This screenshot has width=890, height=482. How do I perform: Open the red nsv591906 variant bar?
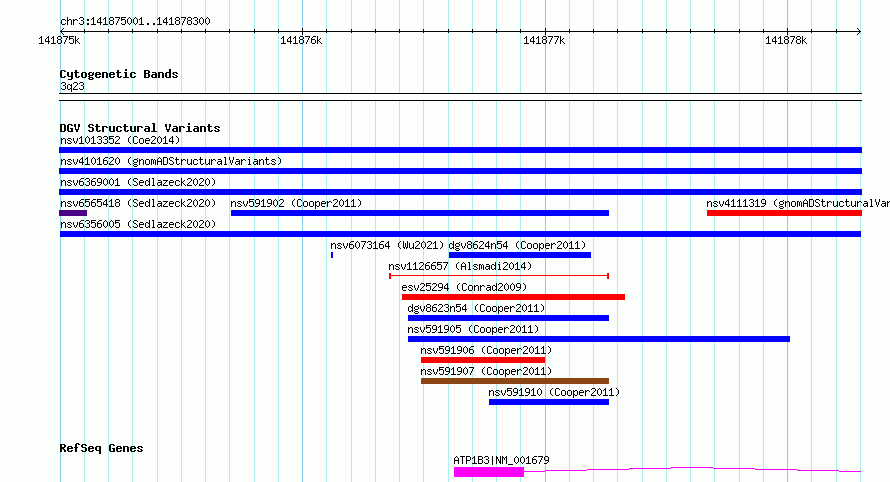tap(483, 360)
